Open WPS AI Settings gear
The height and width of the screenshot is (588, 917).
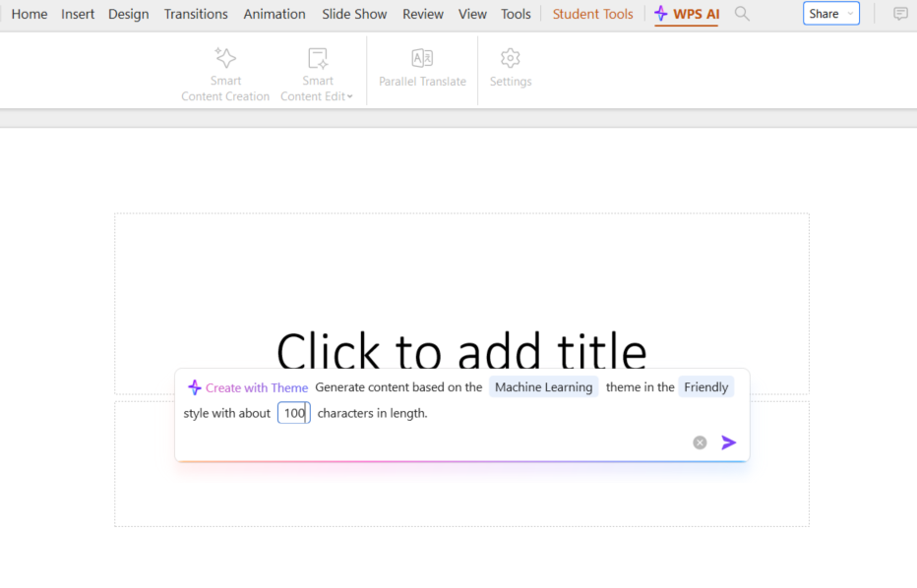coord(511,68)
